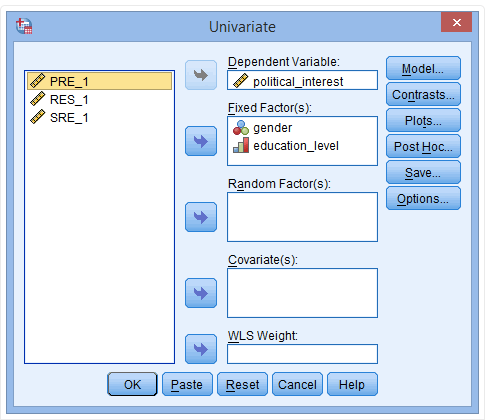Select RES_1 in the variable list
The width and height of the screenshot is (485, 420).
(99, 99)
